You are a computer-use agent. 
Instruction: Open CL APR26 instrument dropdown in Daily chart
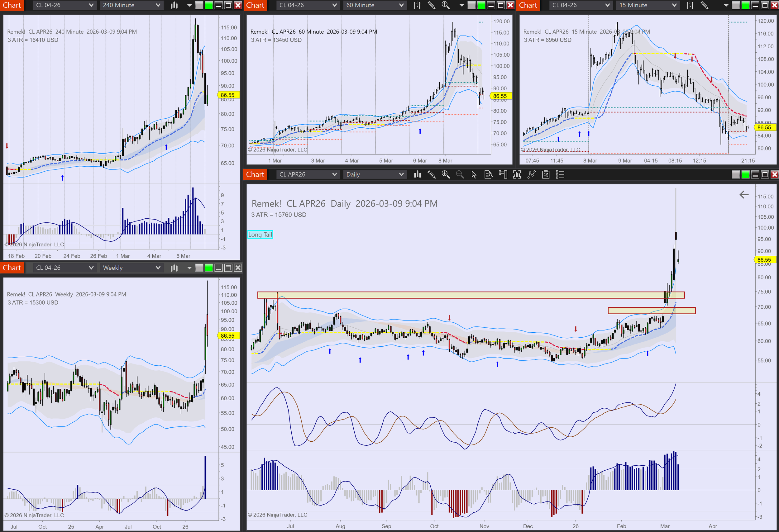pyautogui.click(x=307, y=174)
